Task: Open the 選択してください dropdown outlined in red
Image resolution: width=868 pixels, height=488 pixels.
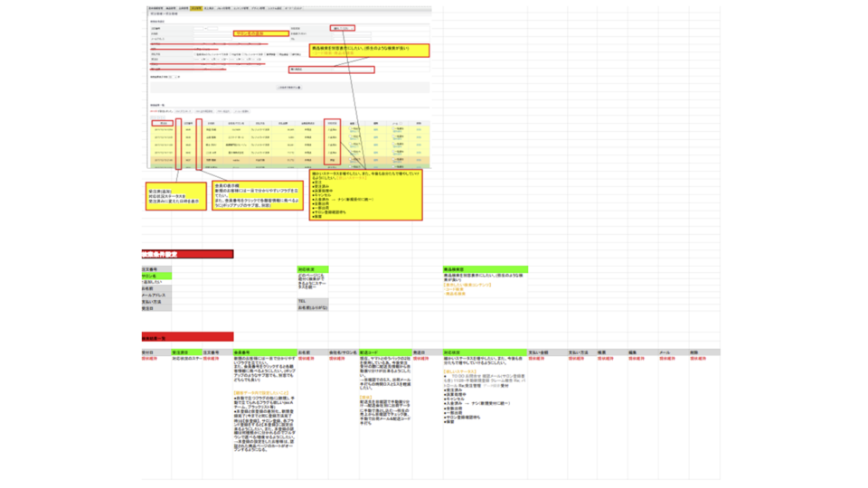Action: [341, 28]
